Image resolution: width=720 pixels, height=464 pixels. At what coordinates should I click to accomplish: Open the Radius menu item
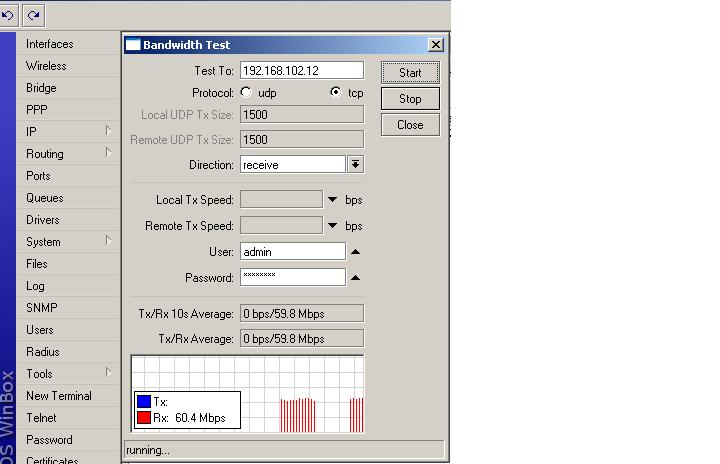point(68,352)
